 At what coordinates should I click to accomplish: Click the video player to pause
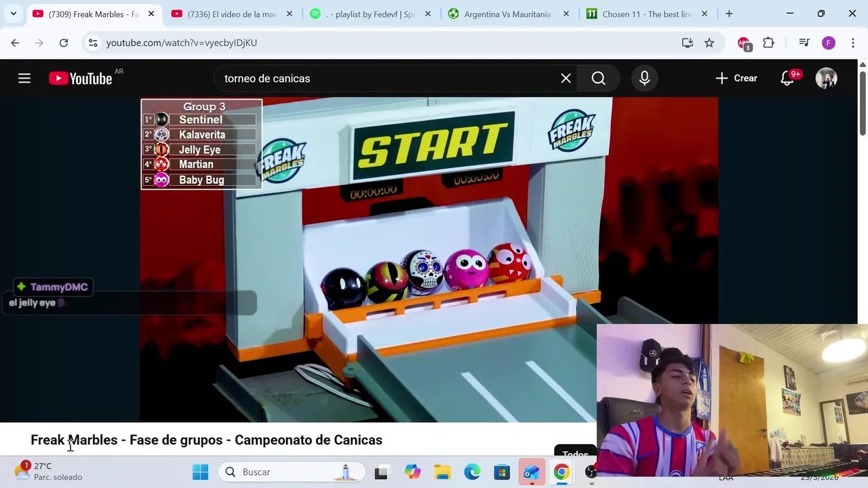coord(429,260)
